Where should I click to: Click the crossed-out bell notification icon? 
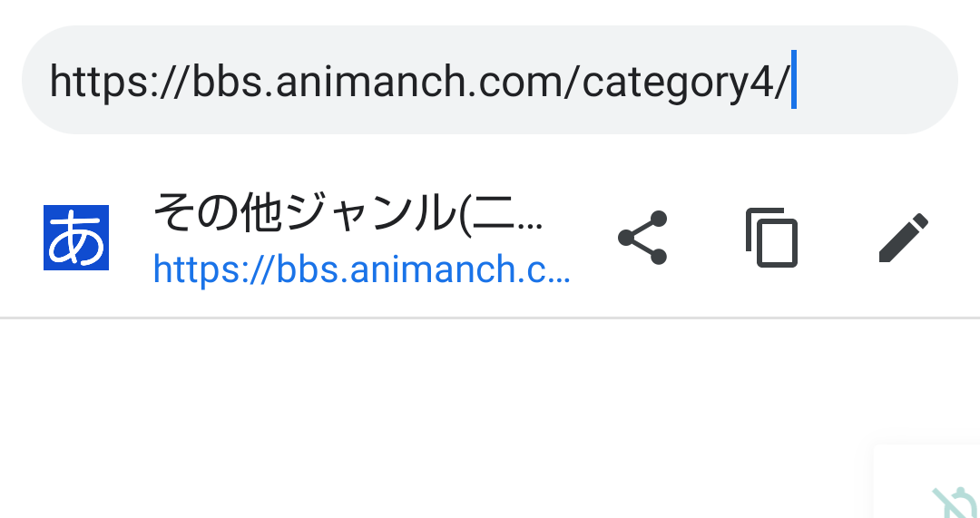click(x=956, y=503)
